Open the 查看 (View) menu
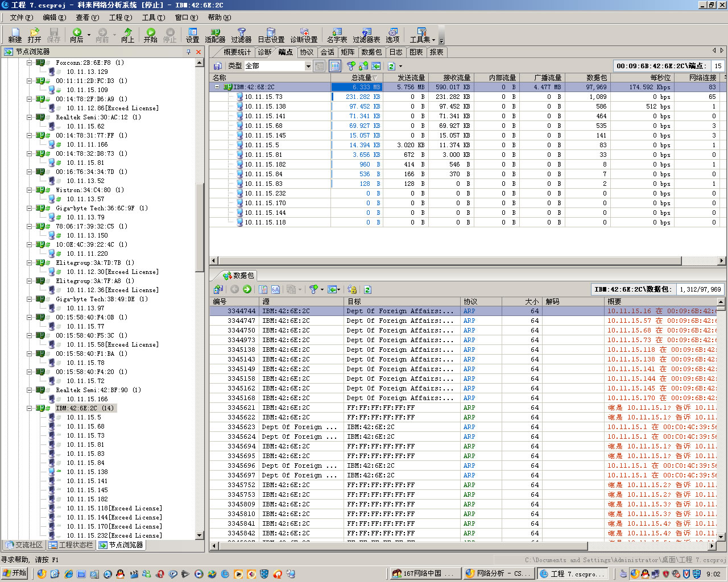Viewport: 728px width, 582px height. pos(87,18)
